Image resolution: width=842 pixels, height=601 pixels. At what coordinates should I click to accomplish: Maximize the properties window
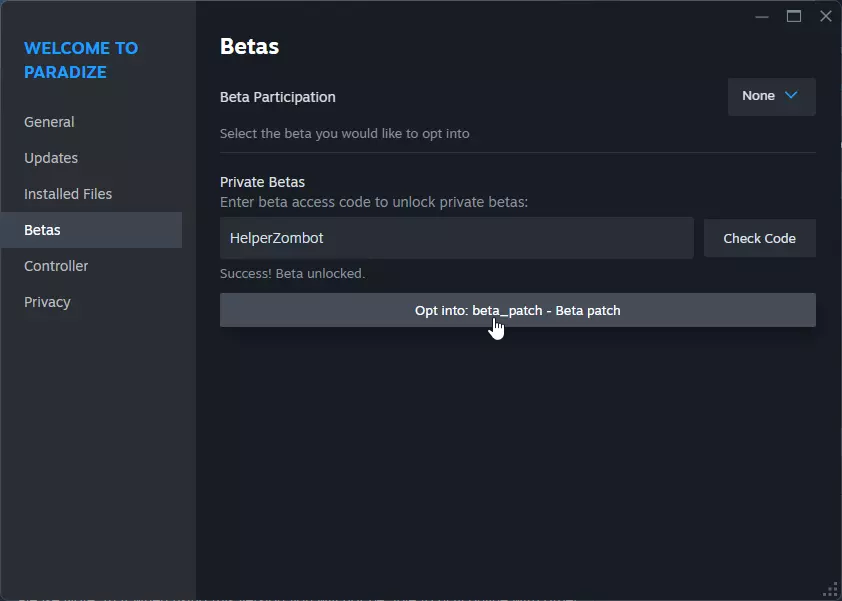click(x=794, y=16)
